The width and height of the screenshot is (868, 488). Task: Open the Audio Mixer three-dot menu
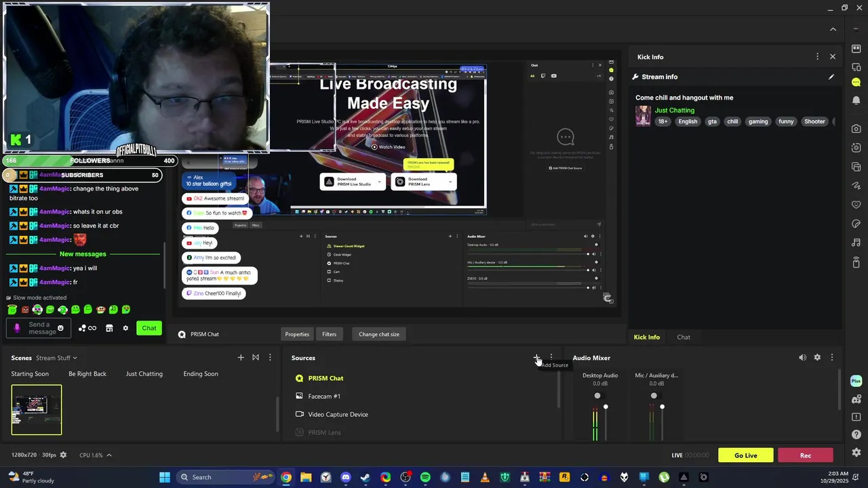(x=832, y=357)
